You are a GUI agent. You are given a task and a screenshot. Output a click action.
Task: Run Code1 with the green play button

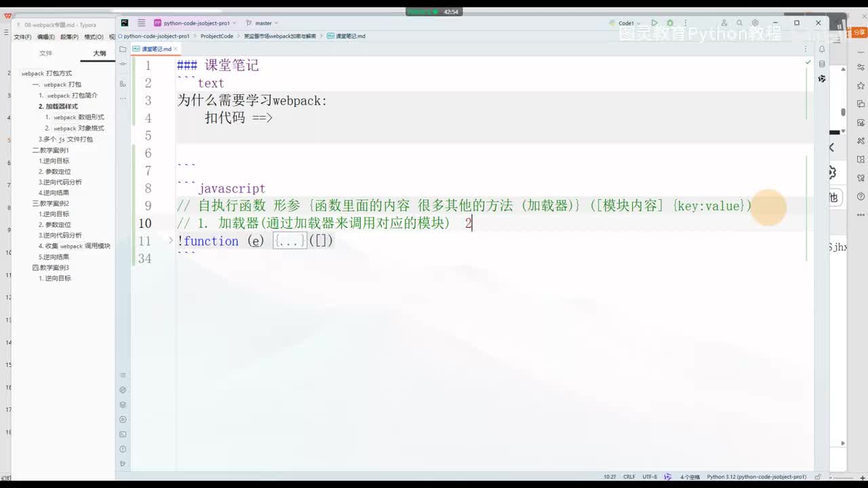click(x=654, y=23)
